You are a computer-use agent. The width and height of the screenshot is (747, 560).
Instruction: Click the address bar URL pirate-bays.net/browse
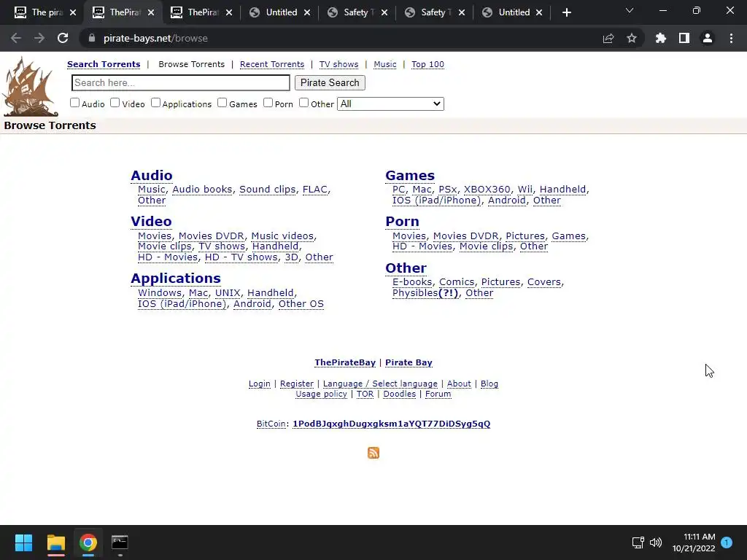tap(155, 38)
